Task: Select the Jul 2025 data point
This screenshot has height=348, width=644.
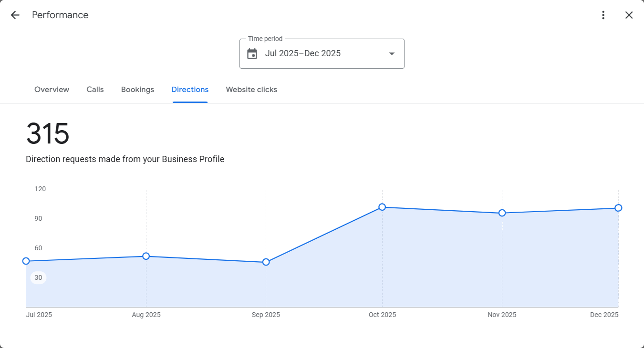Action: 26,261
